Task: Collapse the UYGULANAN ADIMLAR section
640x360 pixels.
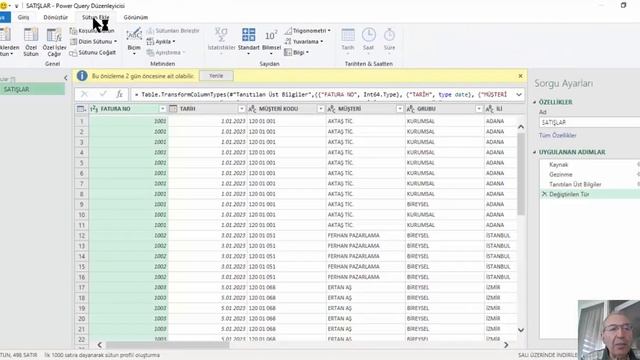Action: [x=535, y=152]
